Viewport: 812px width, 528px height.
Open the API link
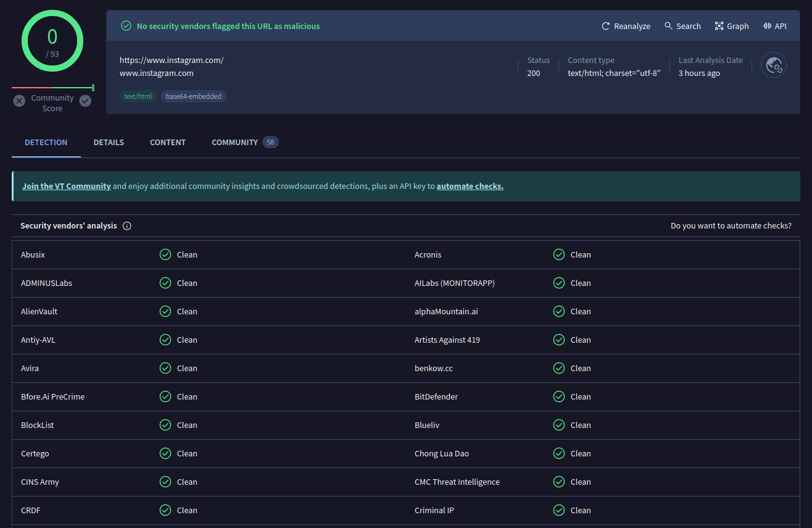click(x=774, y=26)
